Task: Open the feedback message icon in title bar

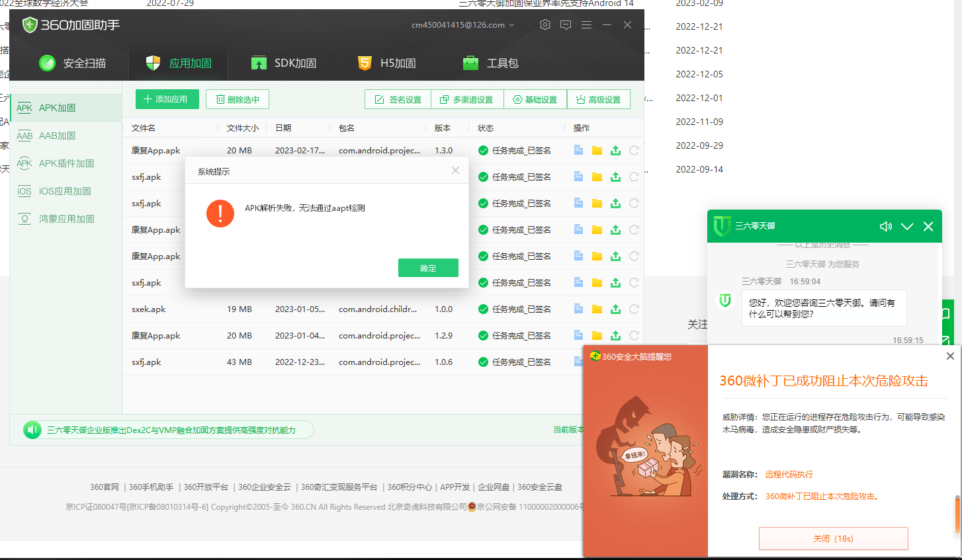Action: [566, 24]
